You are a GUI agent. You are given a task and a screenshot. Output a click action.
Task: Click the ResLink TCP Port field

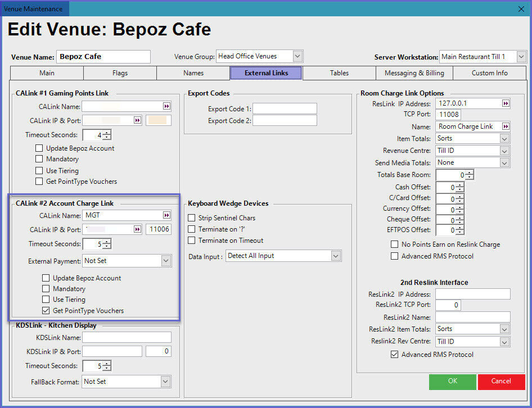(448, 114)
